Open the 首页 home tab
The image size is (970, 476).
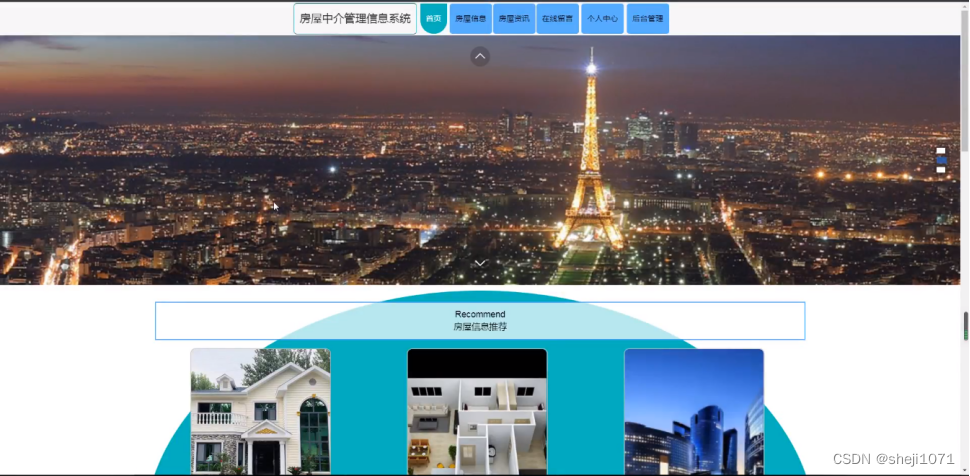[x=434, y=19]
